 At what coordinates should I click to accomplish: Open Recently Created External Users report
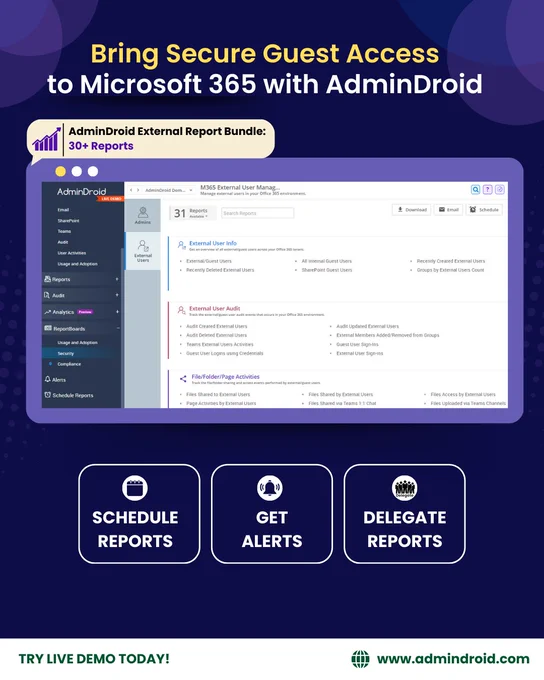[451, 261]
